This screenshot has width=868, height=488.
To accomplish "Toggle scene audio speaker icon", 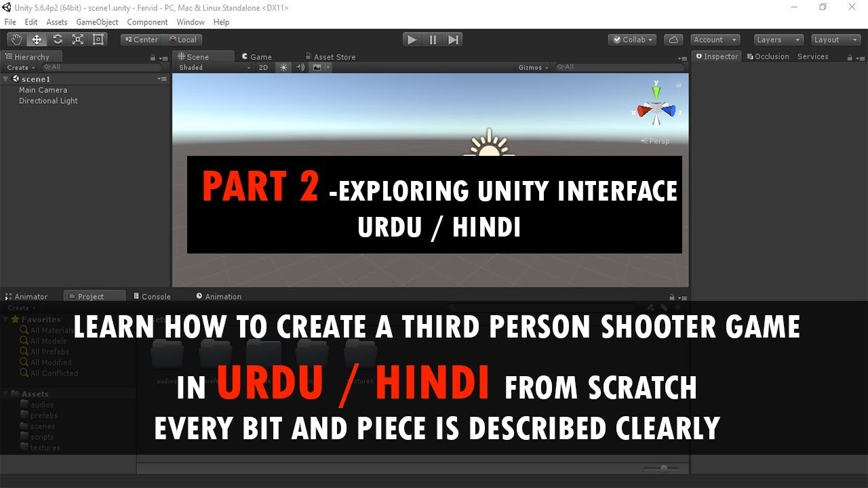I will coord(300,67).
